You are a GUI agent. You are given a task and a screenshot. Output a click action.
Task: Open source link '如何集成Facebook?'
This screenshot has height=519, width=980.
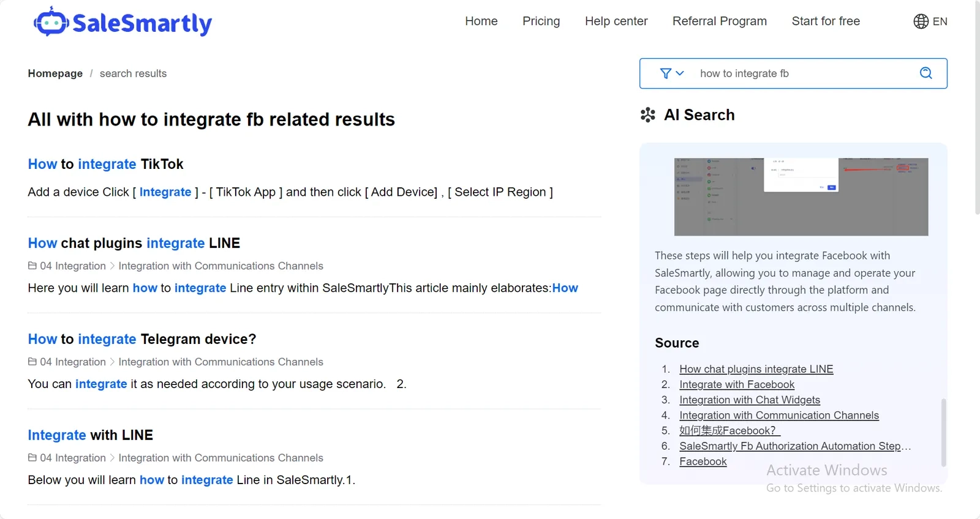pos(730,430)
